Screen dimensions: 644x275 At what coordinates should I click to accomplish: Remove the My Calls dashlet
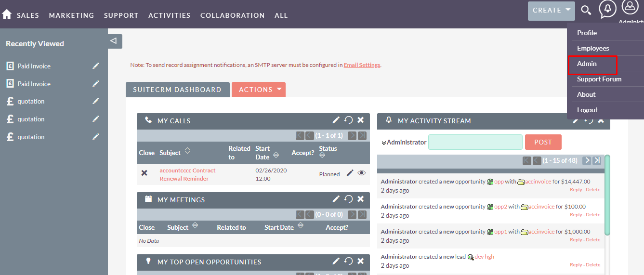click(x=361, y=120)
